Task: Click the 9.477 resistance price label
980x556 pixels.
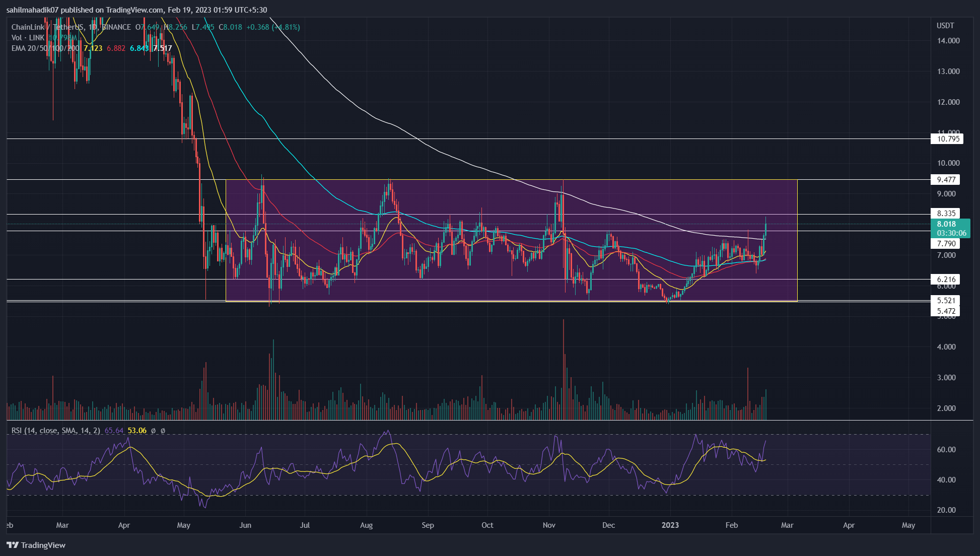Action: point(945,179)
